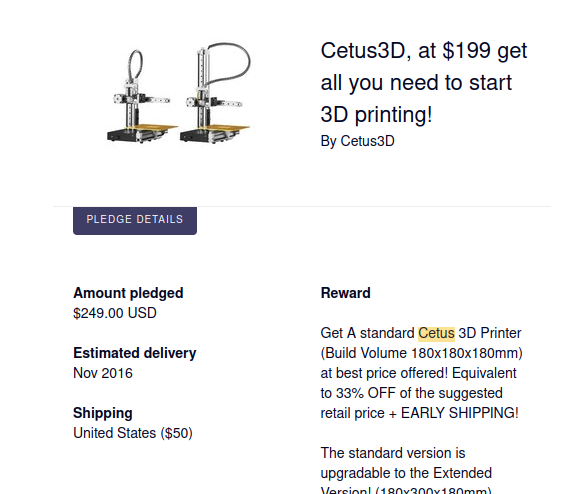Select the Pledge Details tab
Image resolution: width=584 pixels, height=494 pixels.
(x=135, y=221)
